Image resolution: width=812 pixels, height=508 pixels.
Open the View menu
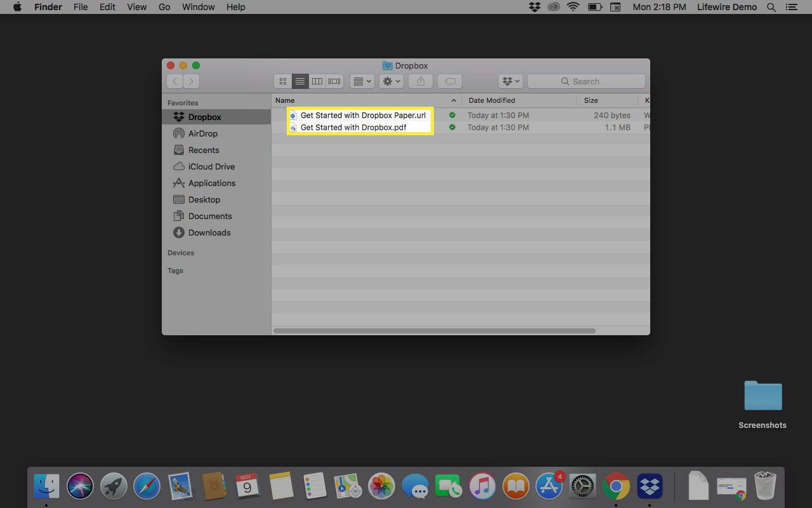pos(137,7)
